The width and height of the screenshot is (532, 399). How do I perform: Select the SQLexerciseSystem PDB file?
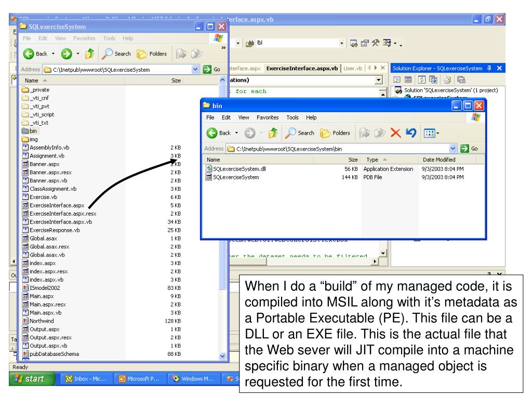[232, 177]
